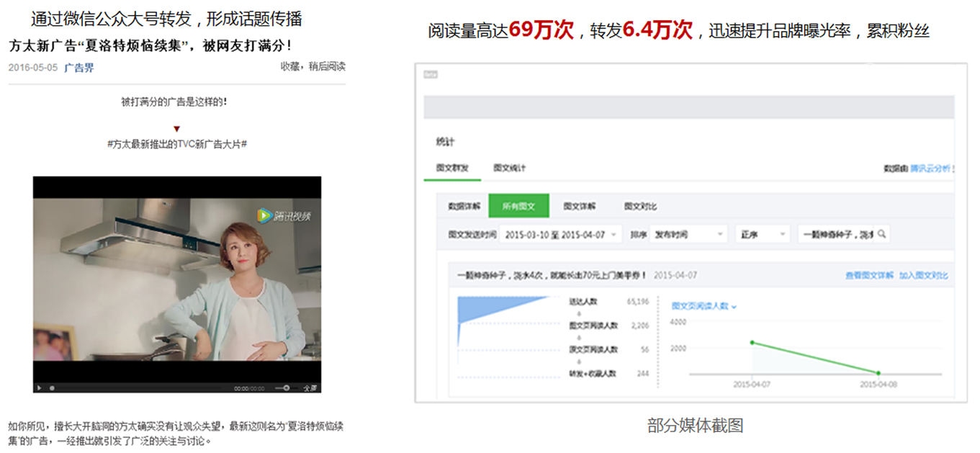Click the article title 一颗神奇种子，浇水4次

[x=552, y=276]
